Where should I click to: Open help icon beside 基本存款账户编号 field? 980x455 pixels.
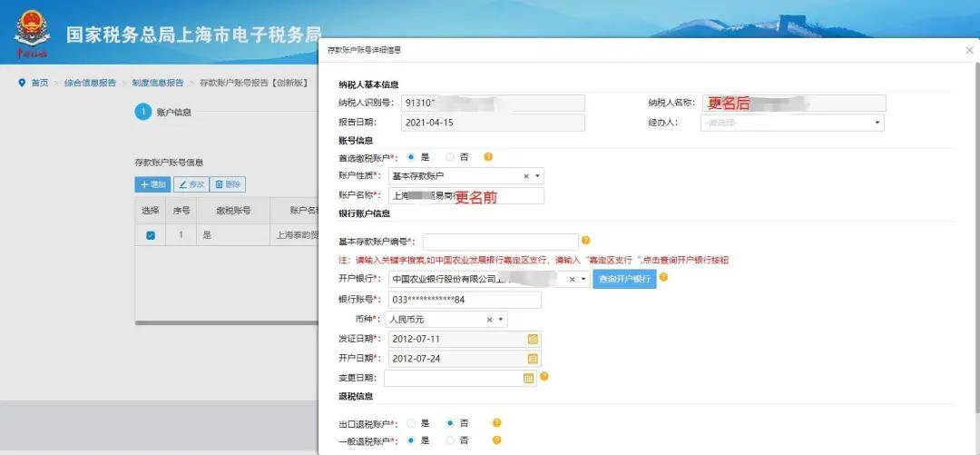585,241
